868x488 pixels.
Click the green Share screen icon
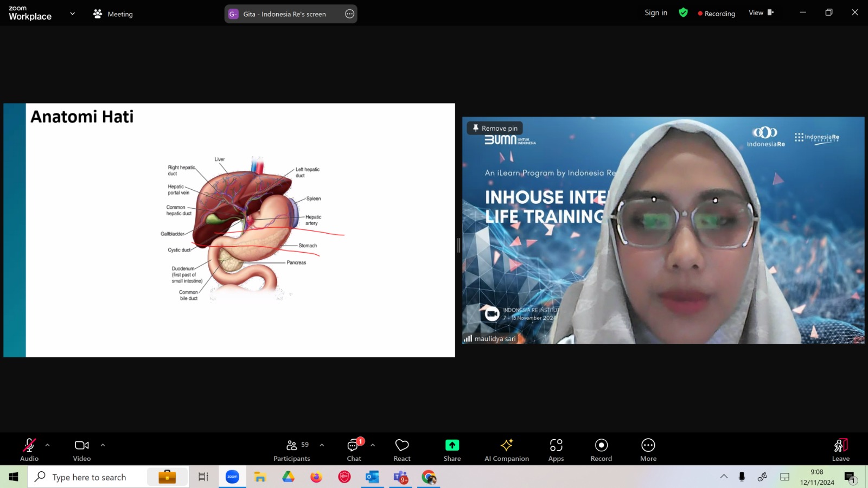(x=452, y=445)
